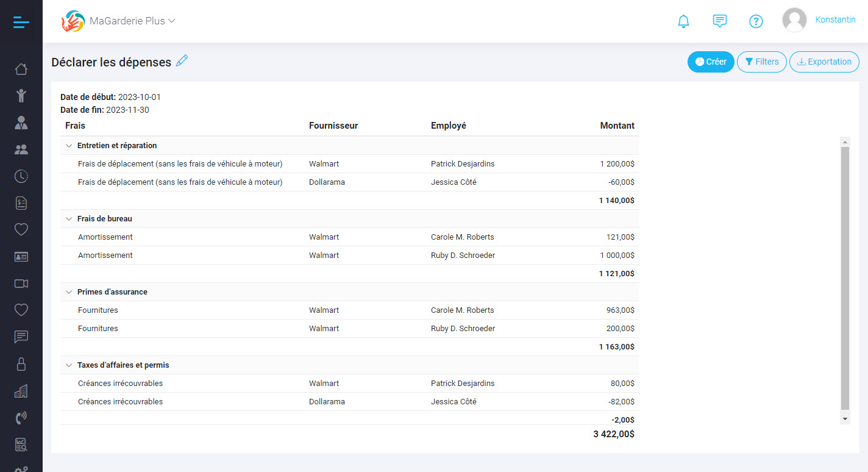
Task: Toggle the hamburger menu in the top left
Action: click(x=21, y=21)
